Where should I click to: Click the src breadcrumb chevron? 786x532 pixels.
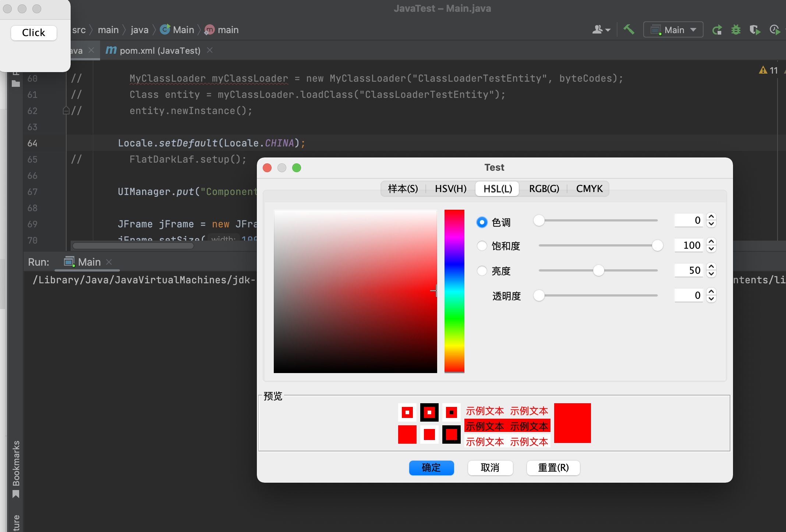[91, 29]
